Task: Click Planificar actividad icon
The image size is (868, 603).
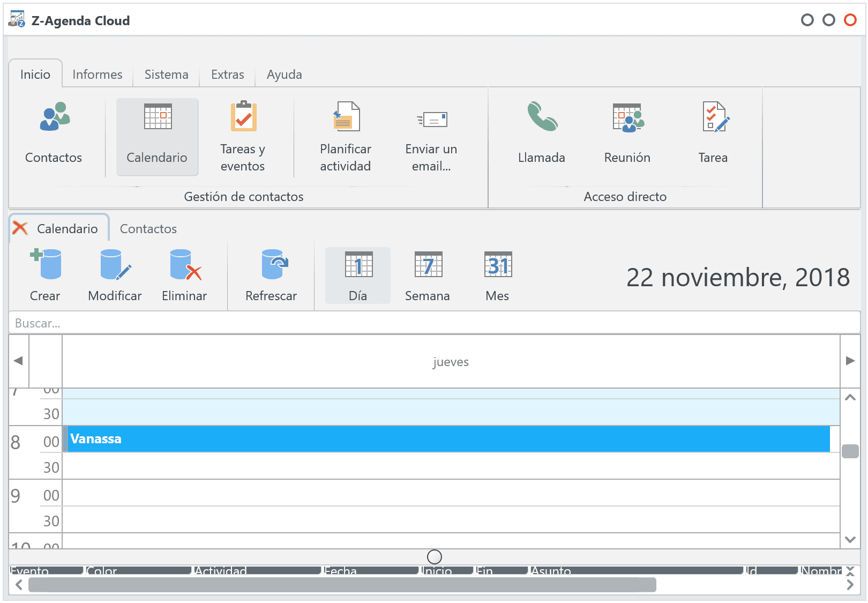Action: tap(346, 117)
